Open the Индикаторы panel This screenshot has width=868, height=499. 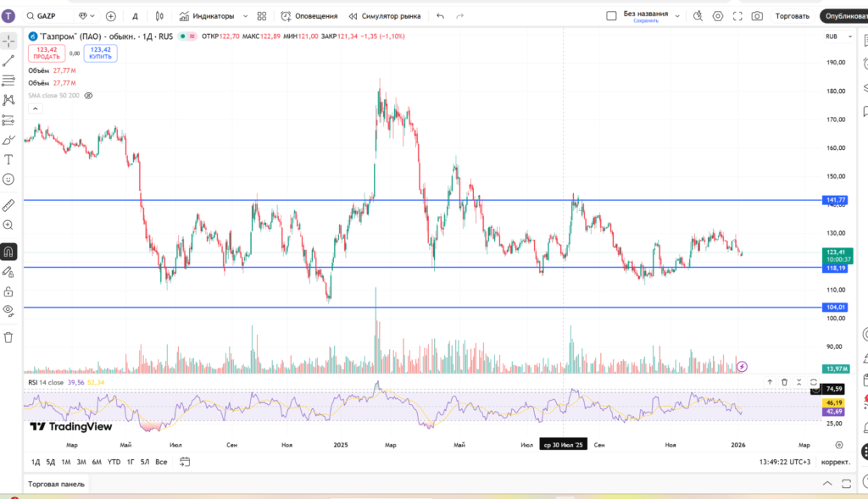pos(207,16)
